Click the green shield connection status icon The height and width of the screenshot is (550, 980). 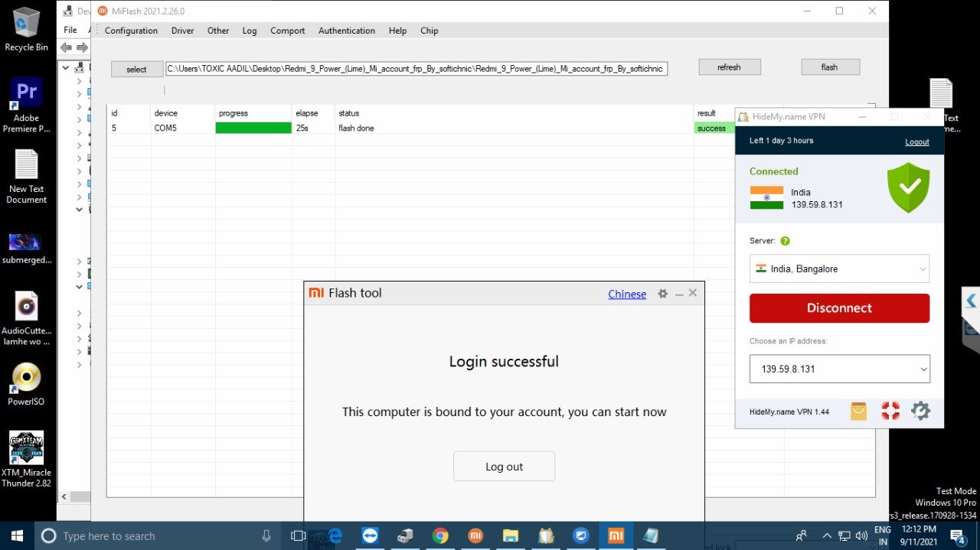tap(908, 187)
